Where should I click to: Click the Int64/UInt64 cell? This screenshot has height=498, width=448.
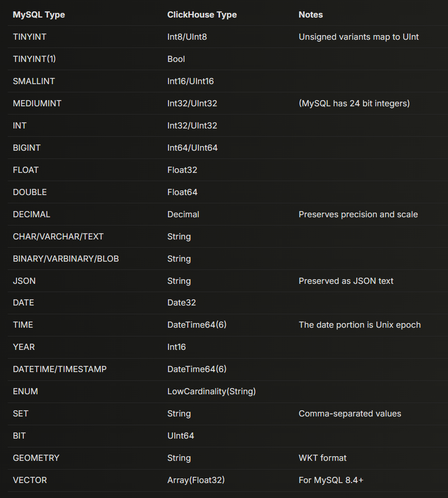tap(192, 148)
